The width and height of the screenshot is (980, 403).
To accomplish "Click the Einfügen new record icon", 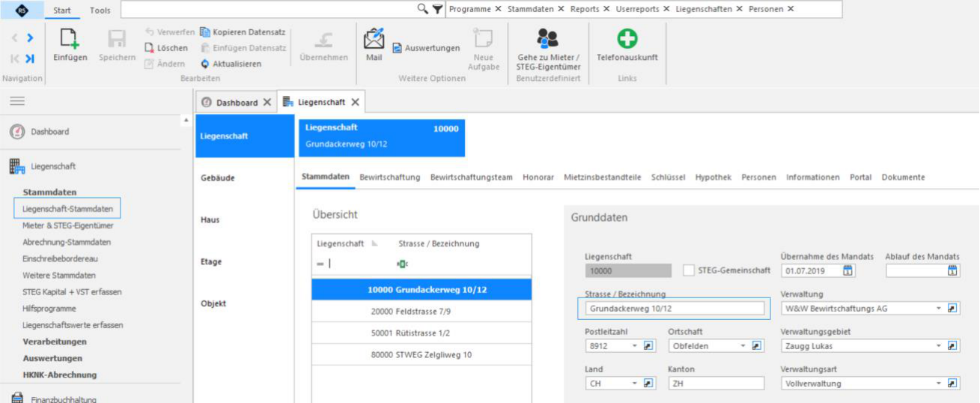I will 70,39.
